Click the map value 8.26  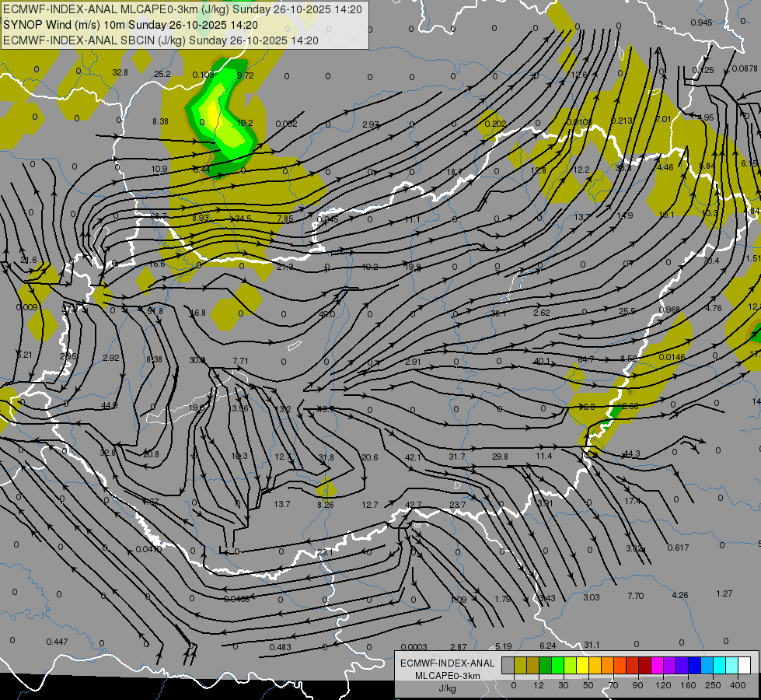(x=326, y=505)
